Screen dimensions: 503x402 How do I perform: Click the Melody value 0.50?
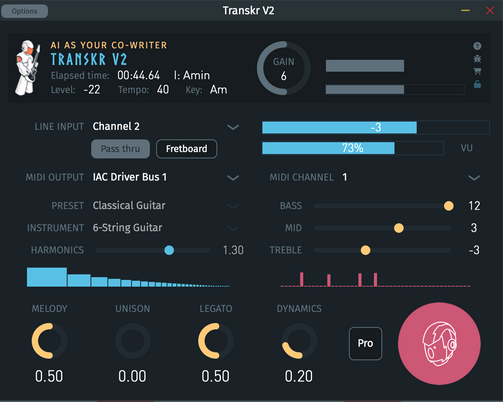49,376
